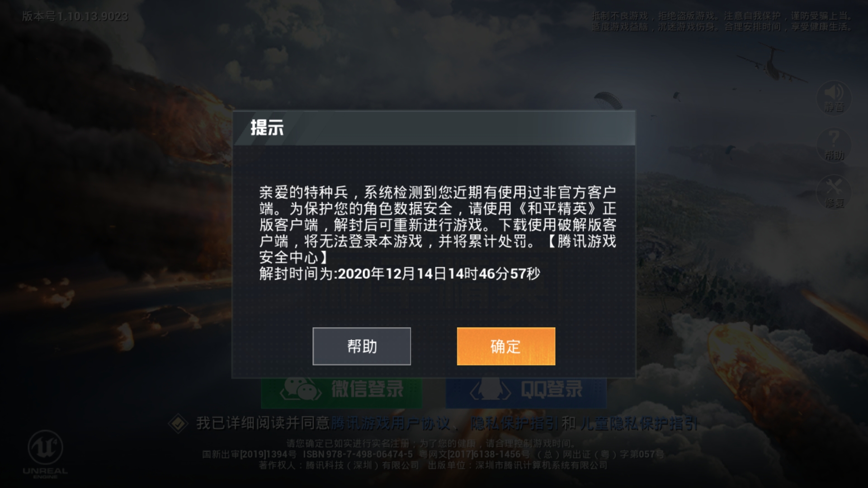Select the QQ登录 label text
Image resolution: width=868 pixels, height=488 pixels.
552,389
